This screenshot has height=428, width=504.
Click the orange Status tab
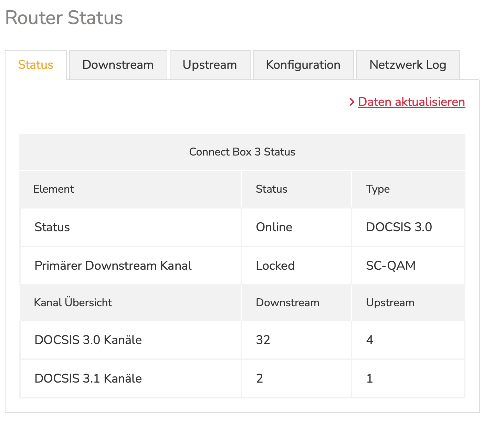tap(35, 65)
